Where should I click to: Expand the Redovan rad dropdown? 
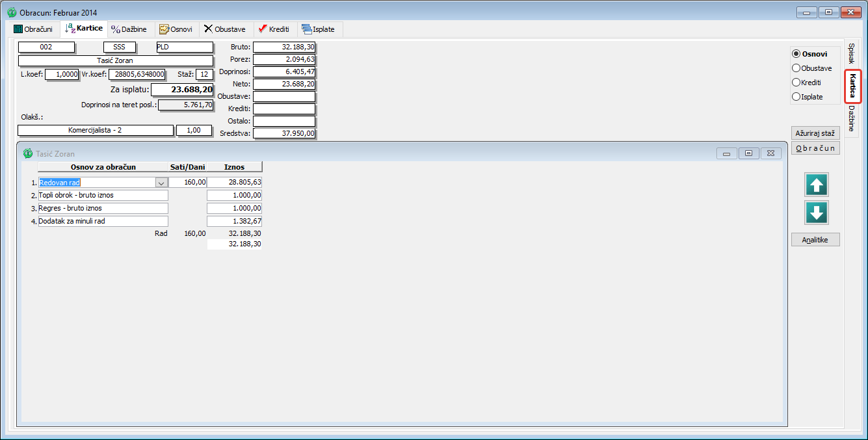pyautogui.click(x=161, y=183)
